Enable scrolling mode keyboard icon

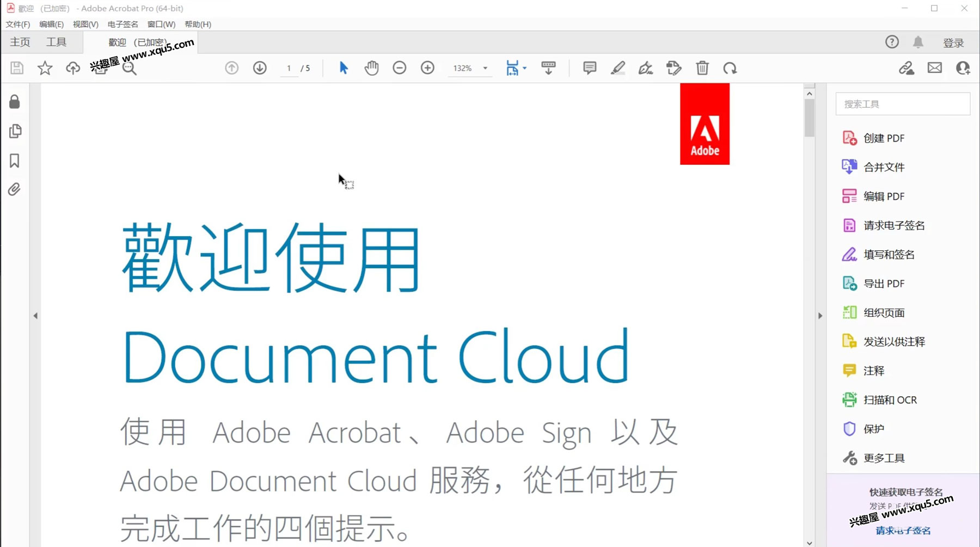coord(548,68)
